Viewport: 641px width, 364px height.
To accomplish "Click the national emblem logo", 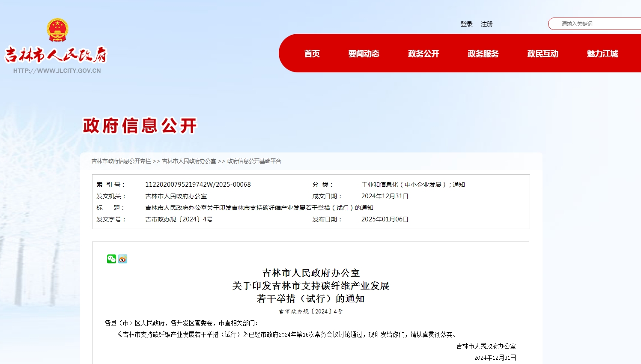I will (x=57, y=30).
